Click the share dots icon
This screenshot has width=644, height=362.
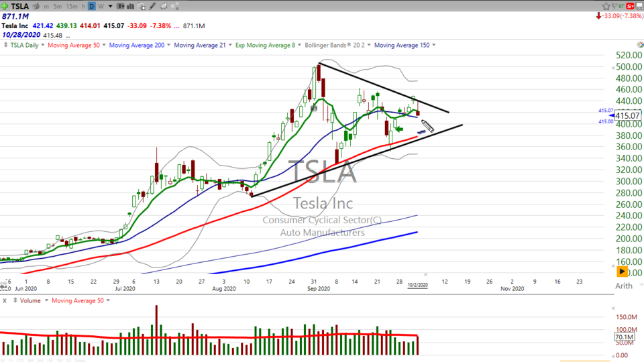tap(174, 6)
